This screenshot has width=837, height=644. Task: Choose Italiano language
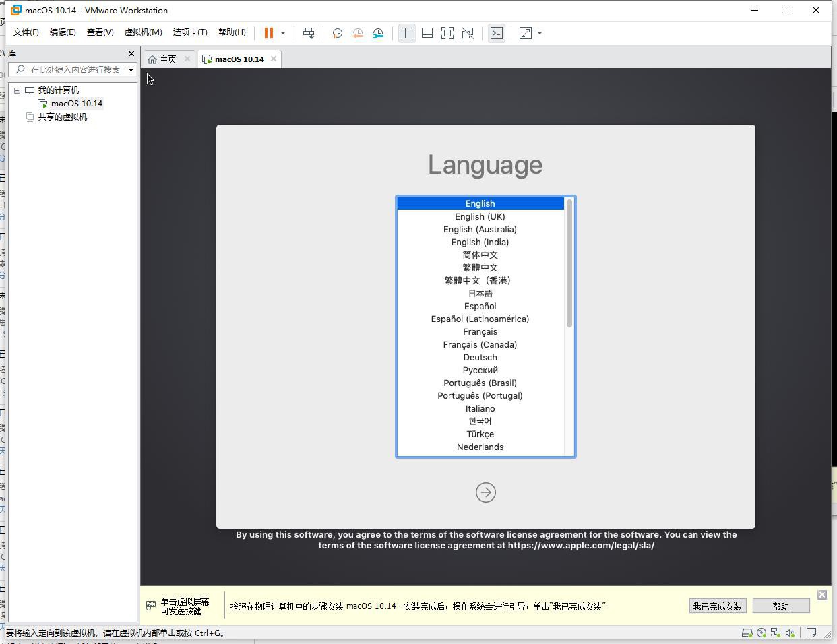pyautogui.click(x=480, y=408)
